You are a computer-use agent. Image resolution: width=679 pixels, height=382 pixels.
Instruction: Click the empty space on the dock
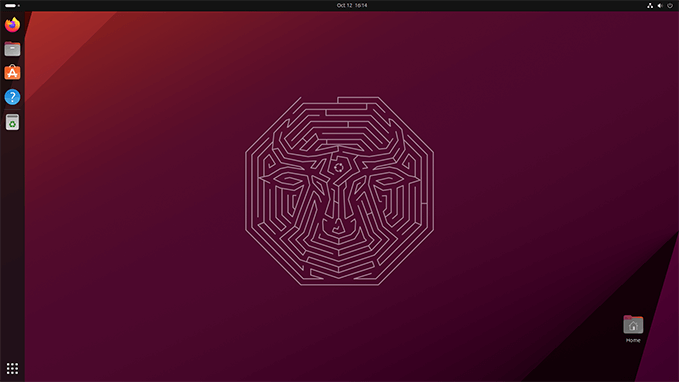click(12, 243)
